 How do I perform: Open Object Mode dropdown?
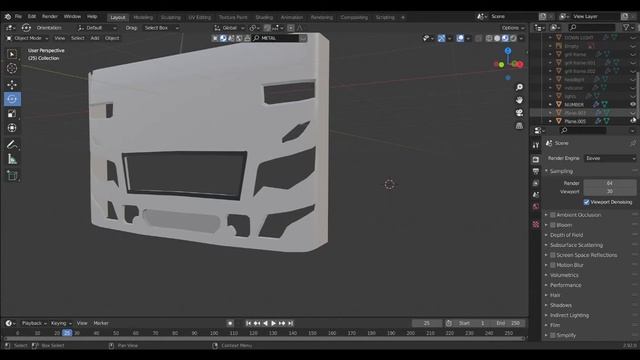tap(27, 38)
